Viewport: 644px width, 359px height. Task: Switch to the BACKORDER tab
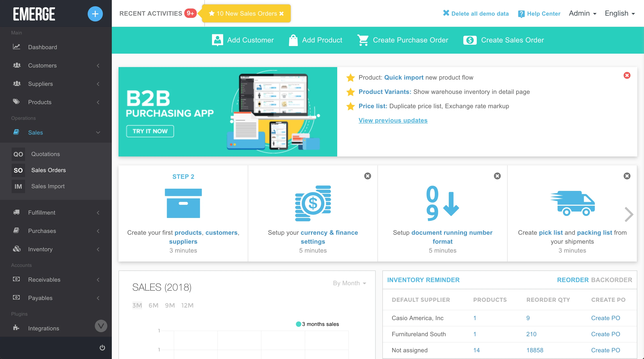(612, 280)
